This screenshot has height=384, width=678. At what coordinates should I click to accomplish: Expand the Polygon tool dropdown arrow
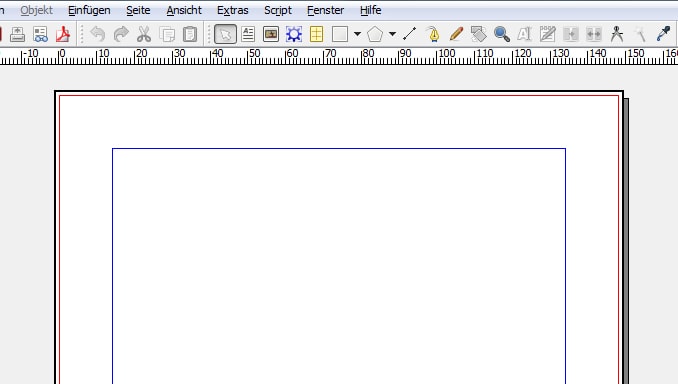point(392,34)
